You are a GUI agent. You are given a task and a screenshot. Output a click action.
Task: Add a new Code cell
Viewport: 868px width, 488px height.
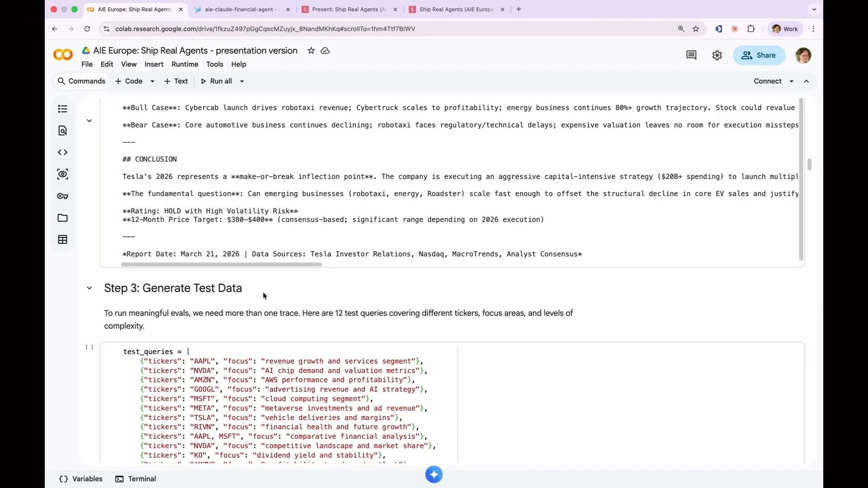pyautogui.click(x=129, y=81)
